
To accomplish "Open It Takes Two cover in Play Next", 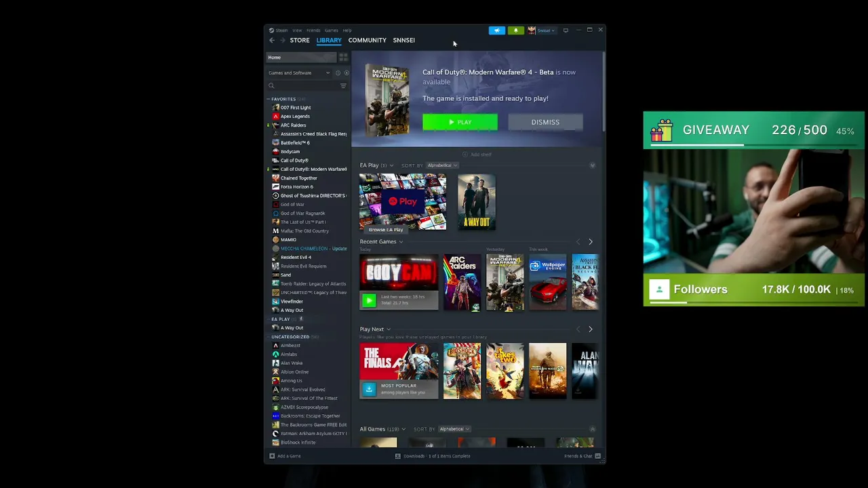I will pos(505,371).
